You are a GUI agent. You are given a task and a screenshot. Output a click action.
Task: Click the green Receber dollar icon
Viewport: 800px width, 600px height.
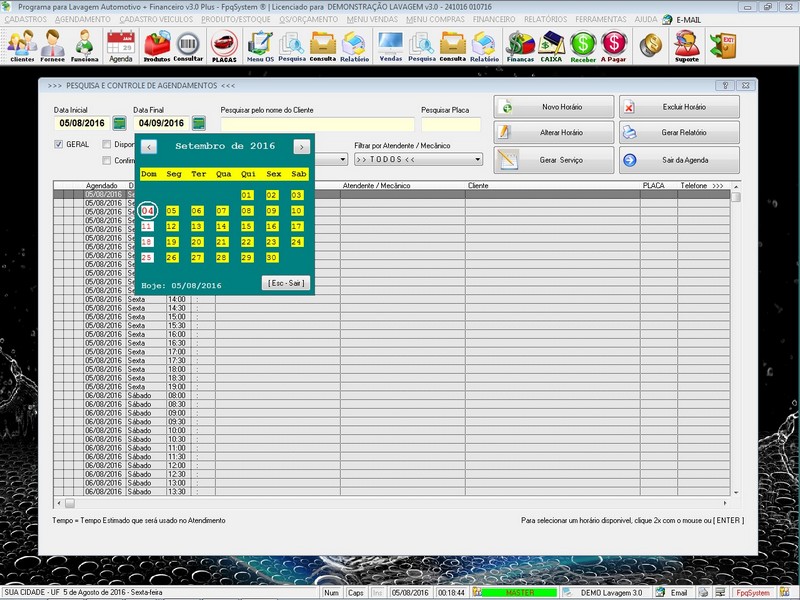click(583, 46)
